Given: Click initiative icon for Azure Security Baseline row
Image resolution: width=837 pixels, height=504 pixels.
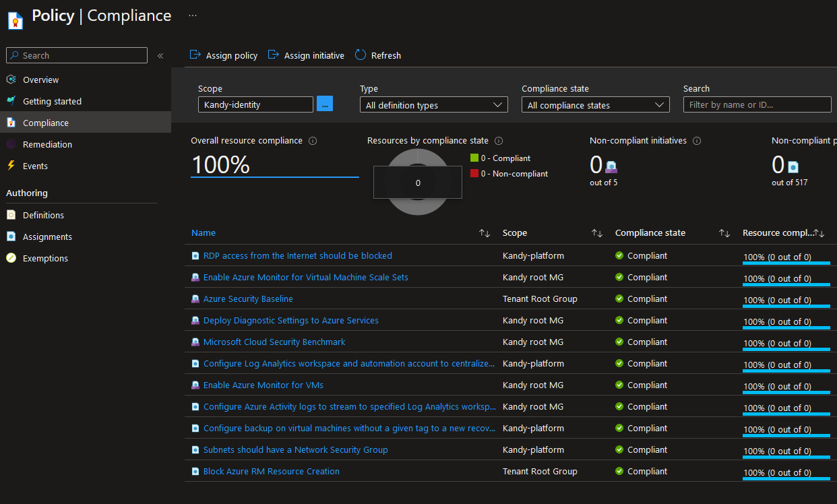Looking at the screenshot, I should pos(195,299).
